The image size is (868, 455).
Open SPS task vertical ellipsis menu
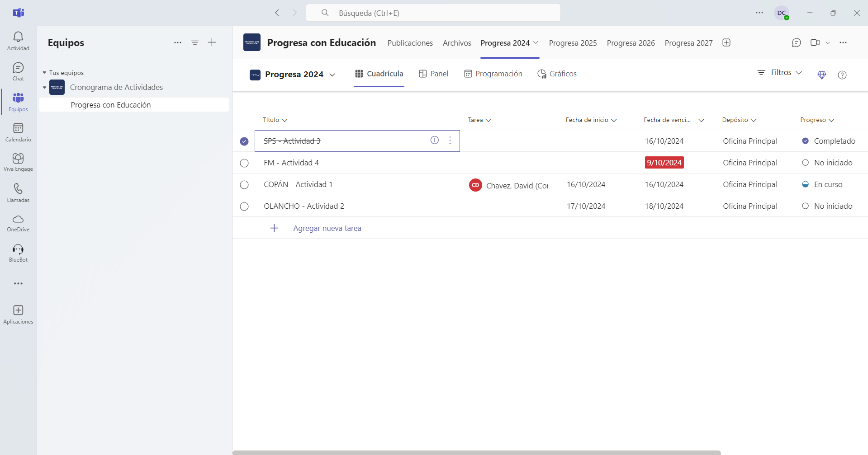tap(450, 141)
